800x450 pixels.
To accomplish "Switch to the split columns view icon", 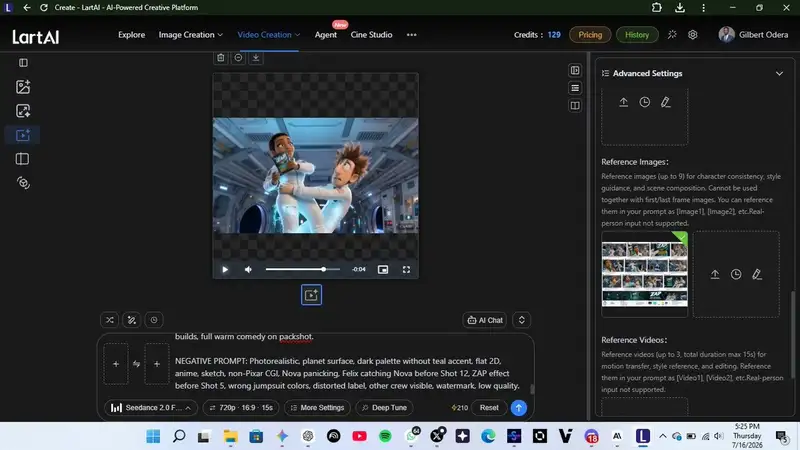I will pyautogui.click(x=575, y=106).
